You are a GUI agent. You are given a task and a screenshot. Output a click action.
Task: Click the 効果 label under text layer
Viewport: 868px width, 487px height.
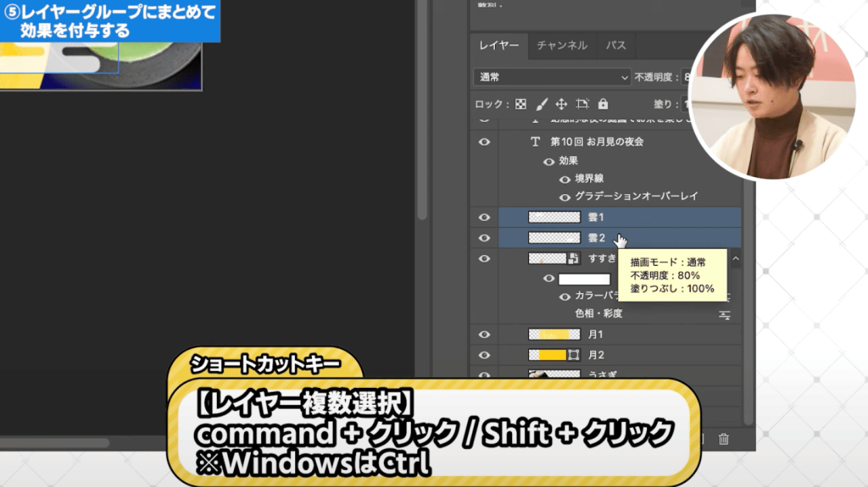568,160
